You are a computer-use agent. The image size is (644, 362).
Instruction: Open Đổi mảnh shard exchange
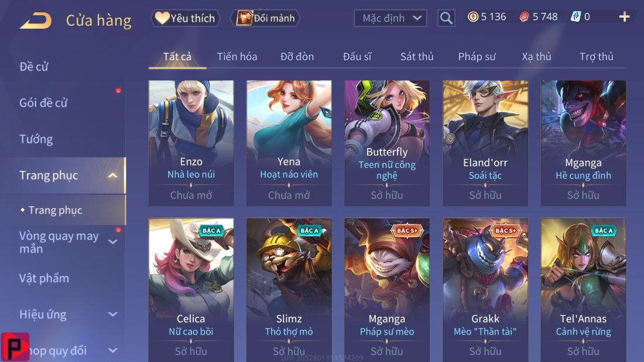pos(267,18)
